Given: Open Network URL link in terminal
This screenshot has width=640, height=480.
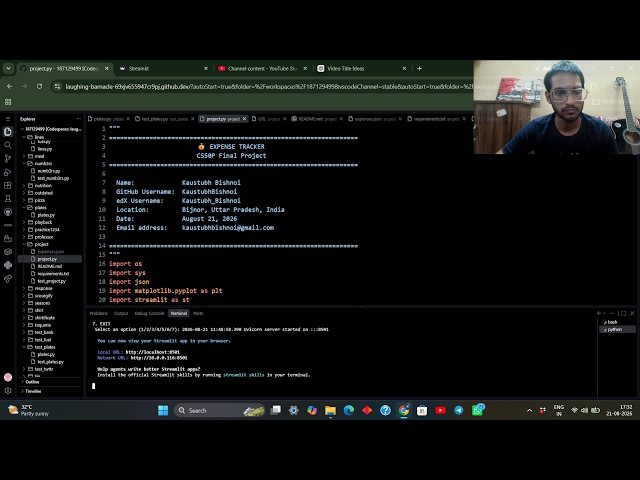Looking at the screenshot, I should coord(158,358).
